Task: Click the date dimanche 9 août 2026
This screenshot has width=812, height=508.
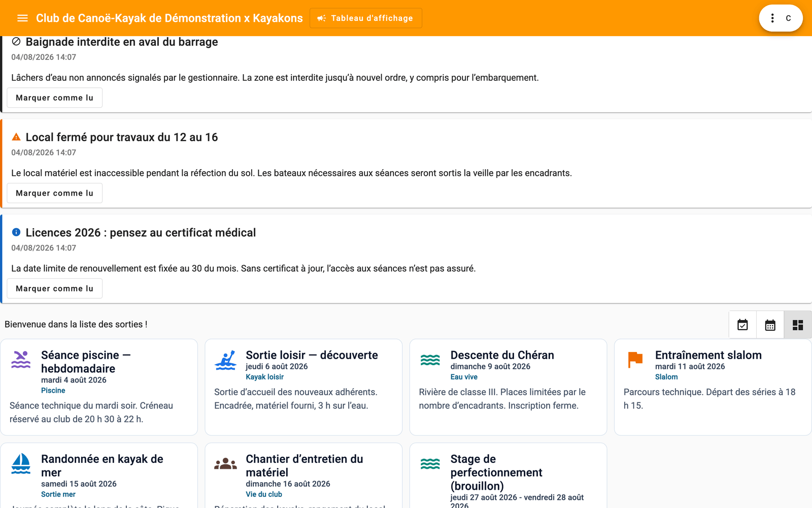Action: pos(490,366)
